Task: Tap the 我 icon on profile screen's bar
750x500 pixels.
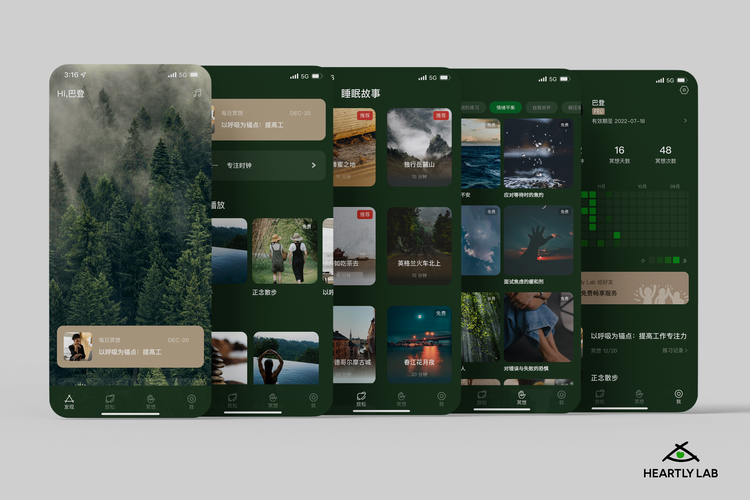Action: pyautogui.click(x=679, y=395)
